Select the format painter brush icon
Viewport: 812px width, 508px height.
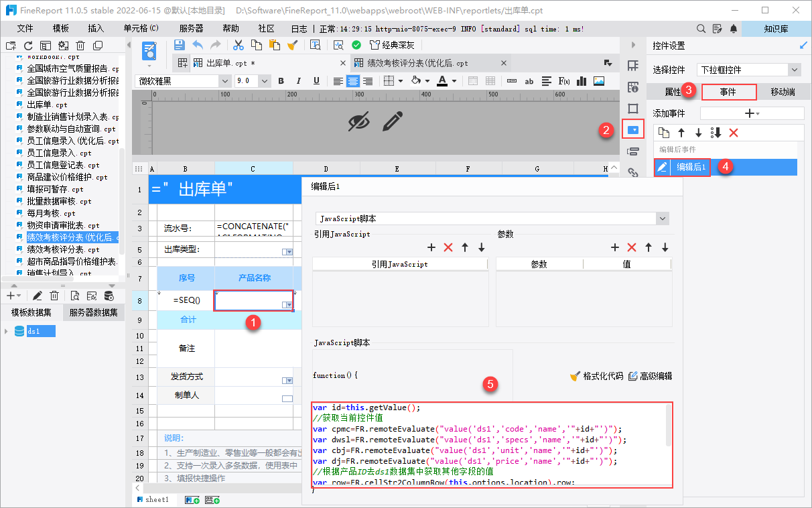pyautogui.click(x=292, y=45)
